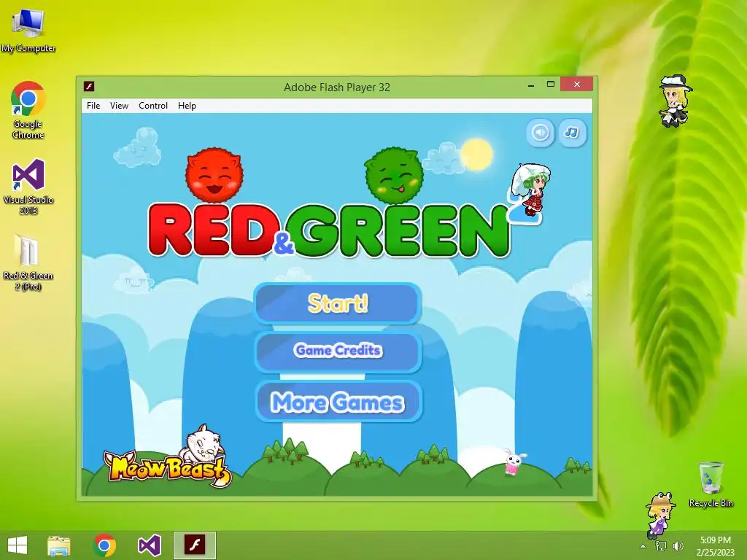Select the Red & Green 2 (Pro) folder
The height and width of the screenshot is (560, 747).
tap(28, 262)
